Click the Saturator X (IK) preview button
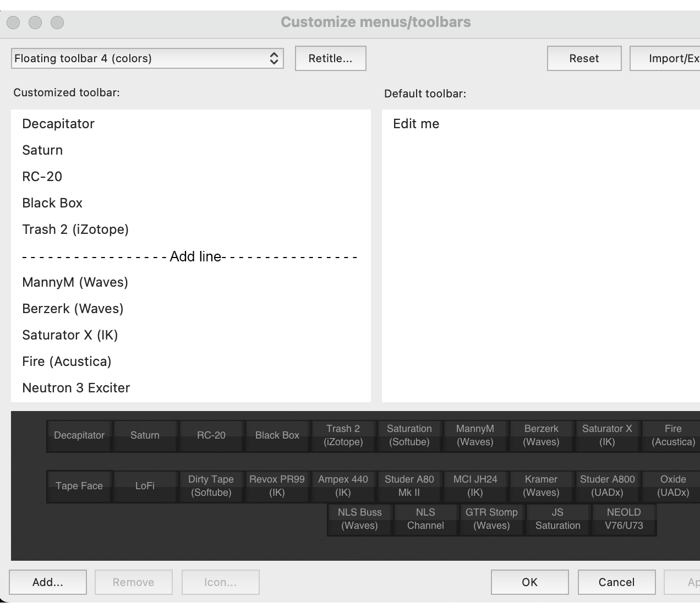The image size is (700, 613). (x=608, y=435)
